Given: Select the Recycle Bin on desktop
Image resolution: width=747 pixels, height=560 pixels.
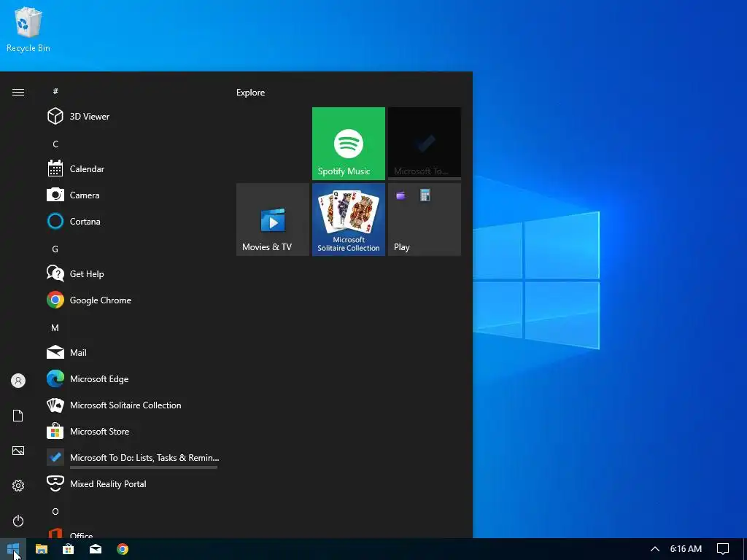Looking at the screenshot, I should pos(28,29).
